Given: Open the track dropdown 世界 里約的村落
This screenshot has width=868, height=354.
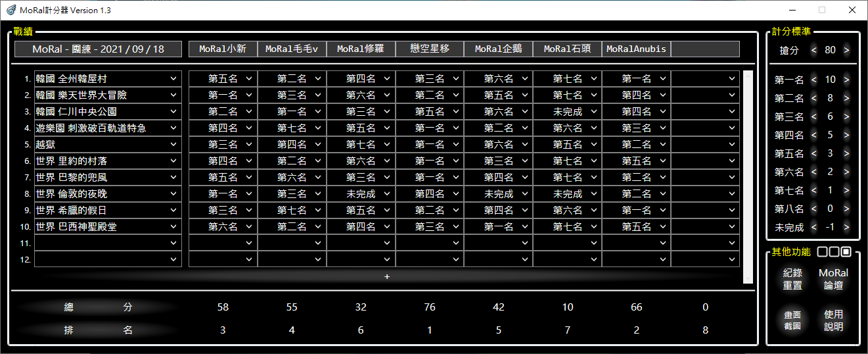Looking at the screenshot, I should coord(108,161).
